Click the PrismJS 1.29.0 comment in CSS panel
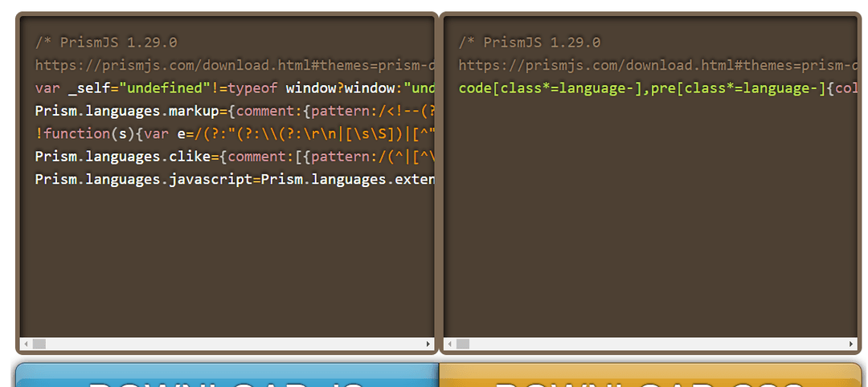868x387 pixels. coord(530,43)
